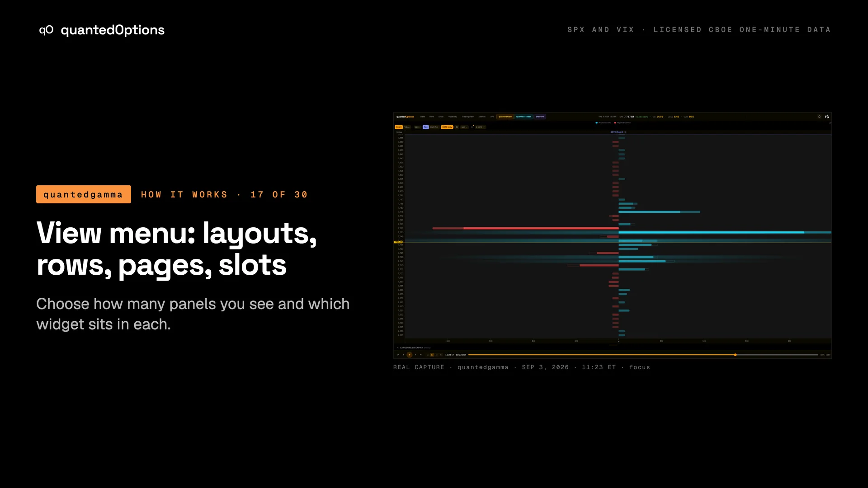The image size is (868, 488).
Task: Click the quantedTrader button
Action: [524, 117]
